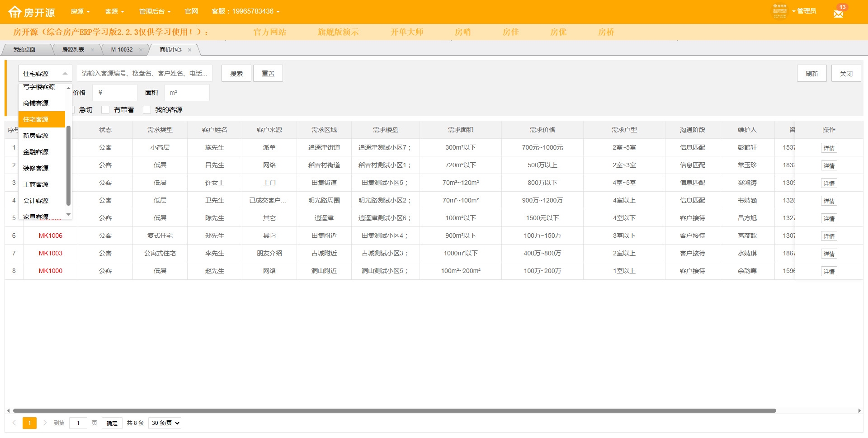Expand the 管理后台 menu
The width and height of the screenshot is (868, 438).
point(155,11)
